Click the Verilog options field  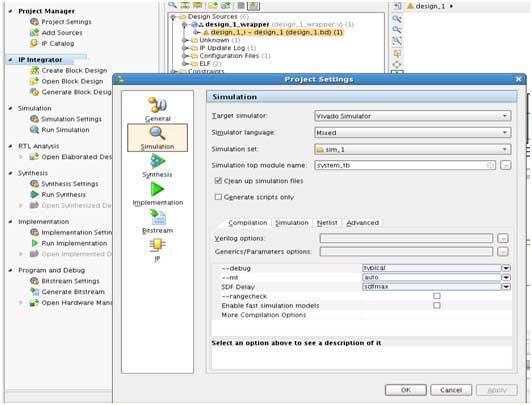pos(406,238)
